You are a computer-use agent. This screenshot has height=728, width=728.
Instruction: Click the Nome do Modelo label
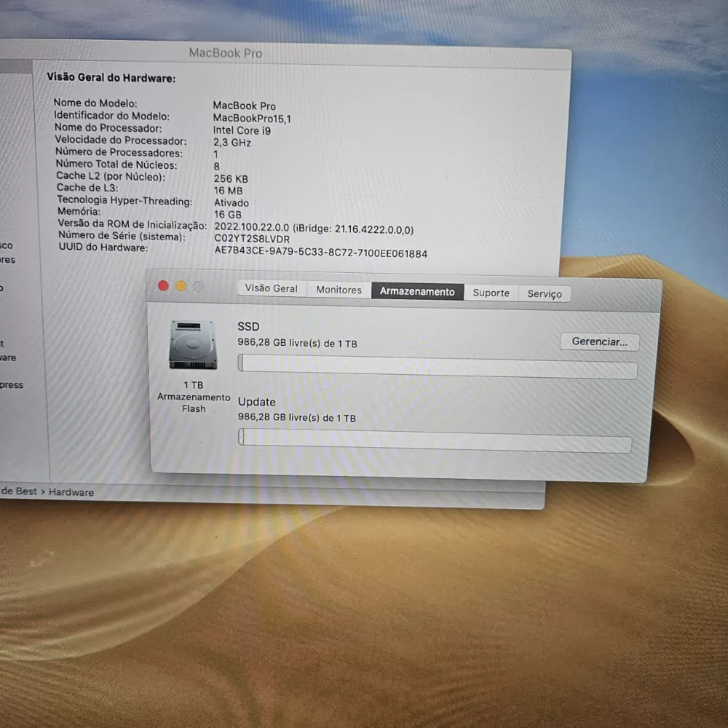pyautogui.click(x=95, y=103)
